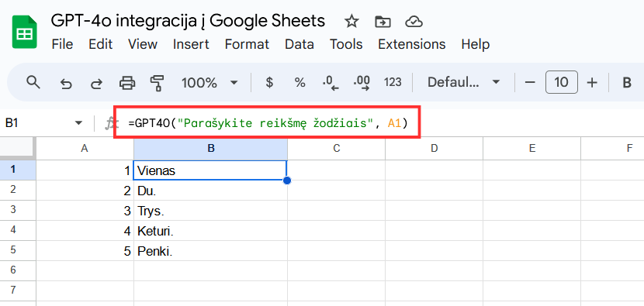Open the Extensions menu
The height and width of the screenshot is (306, 644).
(x=411, y=44)
